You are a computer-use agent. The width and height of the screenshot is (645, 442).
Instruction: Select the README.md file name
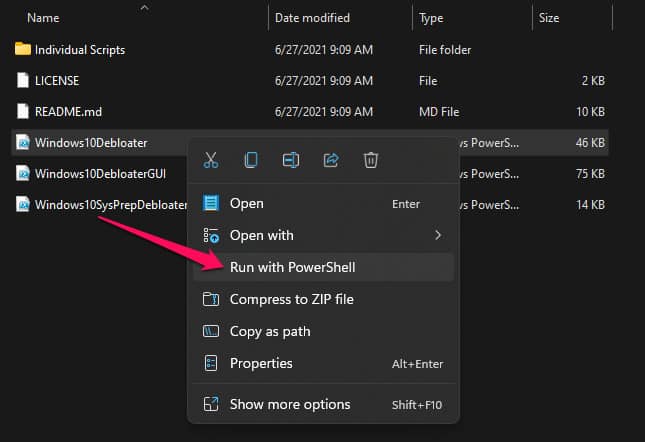point(68,112)
